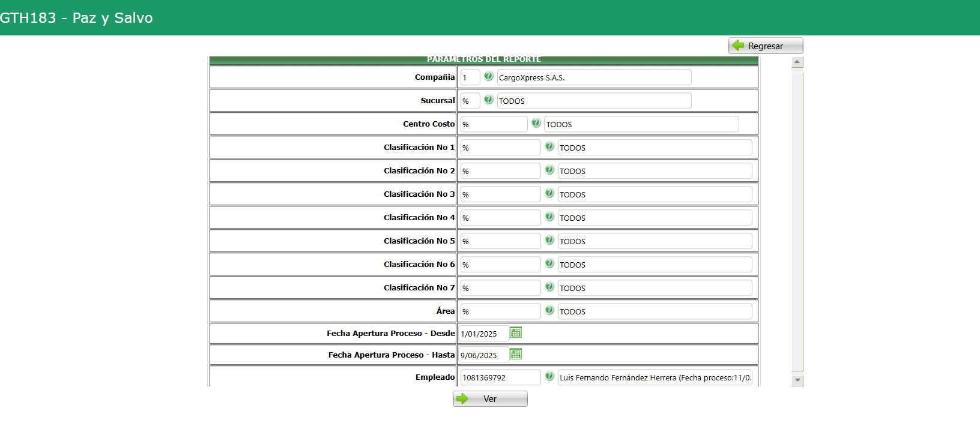Click the GTH183 - Paz y Salvo title
The width and height of the screenshot is (980, 447).
(76, 18)
